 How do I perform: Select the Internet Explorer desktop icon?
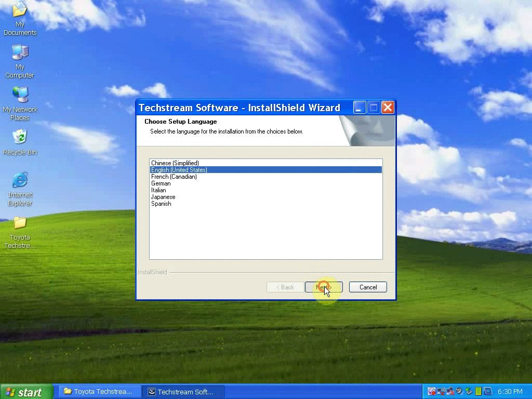point(20,189)
